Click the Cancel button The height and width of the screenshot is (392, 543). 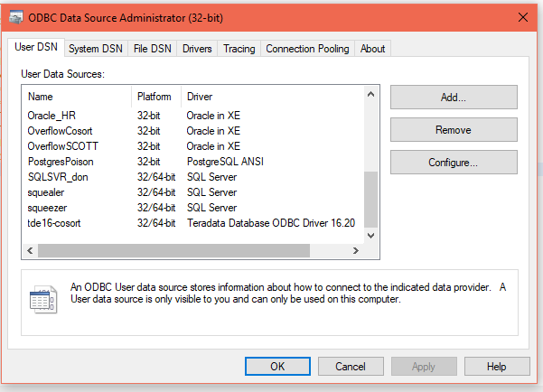pos(351,367)
